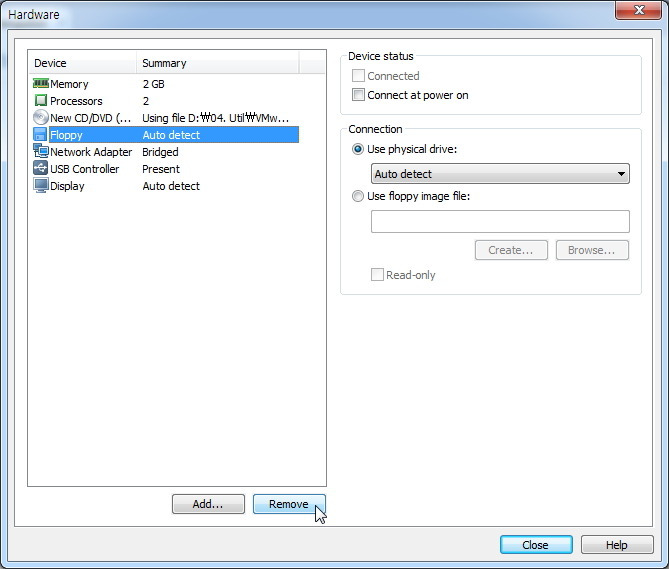Click the floppy image file path field
669x569 pixels.
point(500,221)
